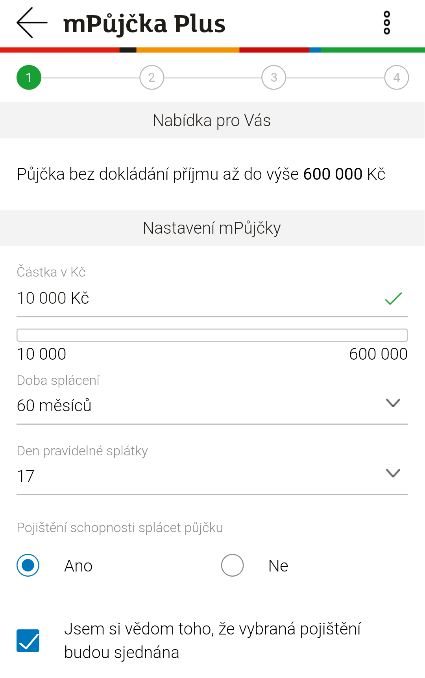Image resolution: width=425 pixels, height=678 pixels.
Task: Jump to step 2 circle
Action: click(x=151, y=77)
